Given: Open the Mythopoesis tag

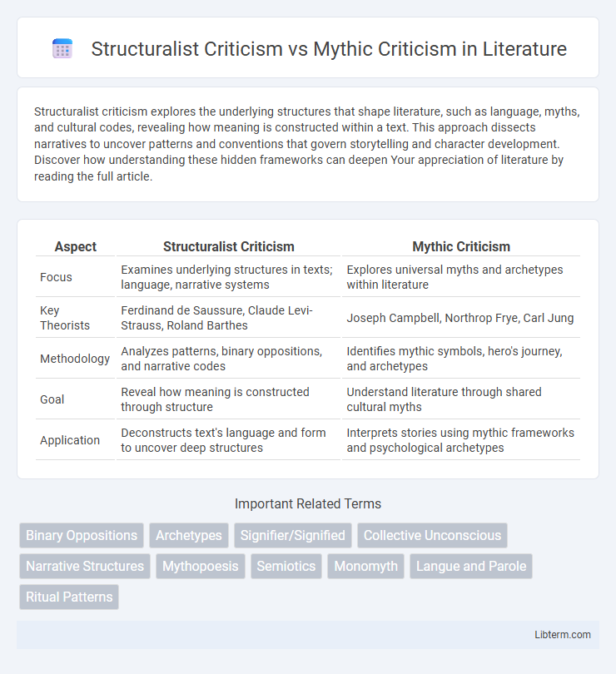Looking at the screenshot, I should click(x=201, y=566).
